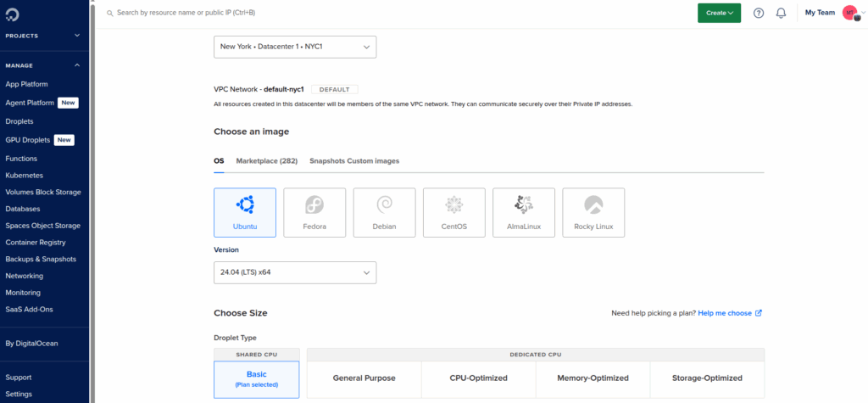
Task: Click the search magnifier icon
Action: (109, 13)
